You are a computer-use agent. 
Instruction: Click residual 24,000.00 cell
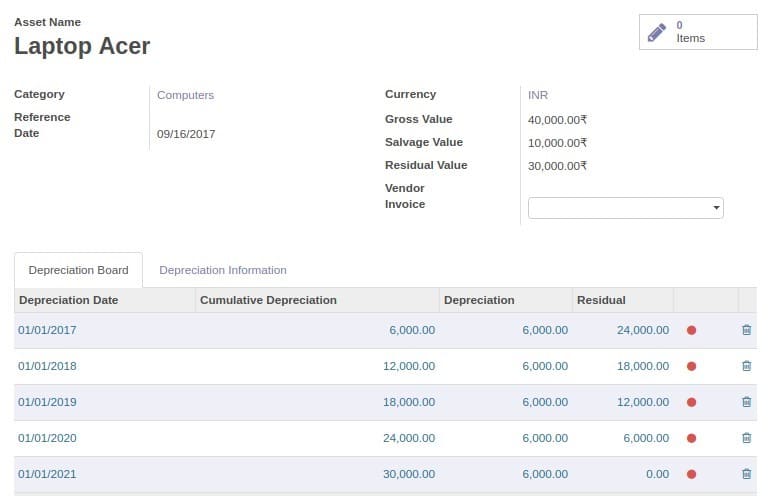tap(643, 330)
